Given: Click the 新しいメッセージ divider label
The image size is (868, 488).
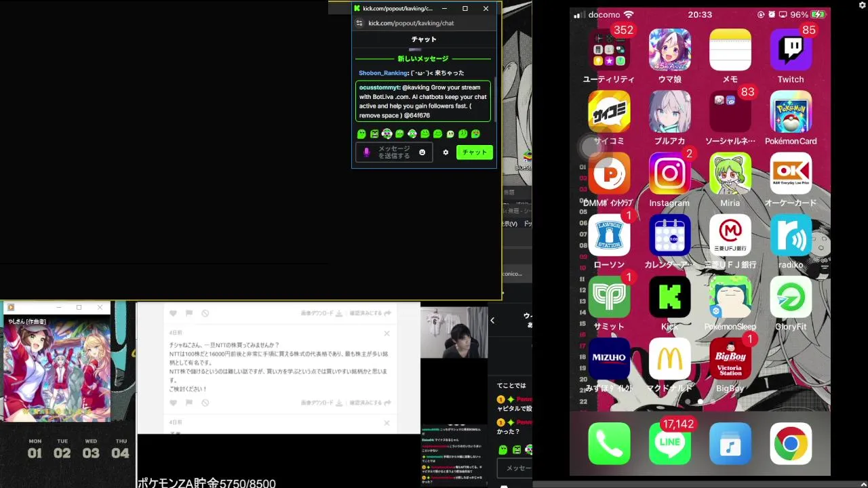Looking at the screenshot, I should click(423, 59).
